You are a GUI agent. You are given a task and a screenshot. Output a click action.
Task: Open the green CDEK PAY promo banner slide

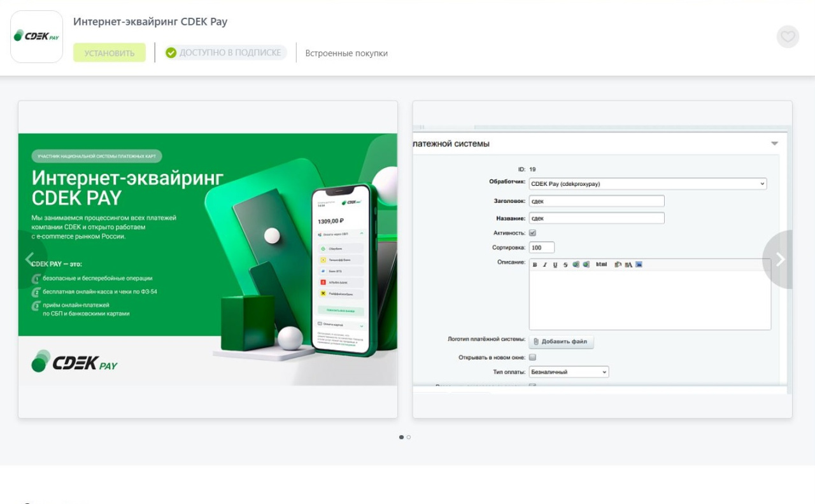tap(208, 259)
